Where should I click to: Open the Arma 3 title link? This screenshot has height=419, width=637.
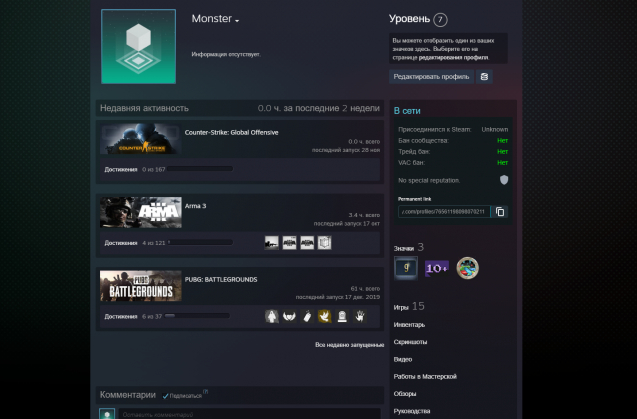(x=195, y=206)
